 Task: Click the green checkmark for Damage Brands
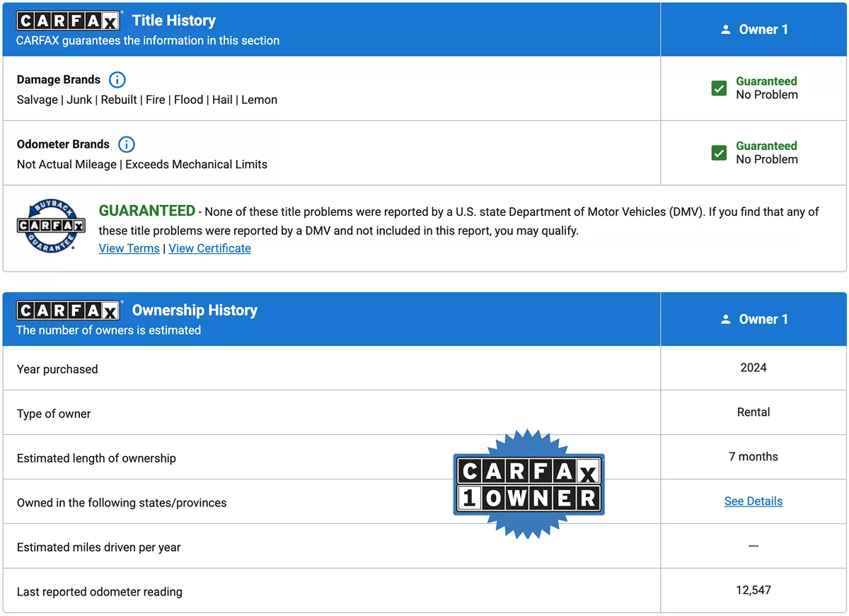click(719, 88)
